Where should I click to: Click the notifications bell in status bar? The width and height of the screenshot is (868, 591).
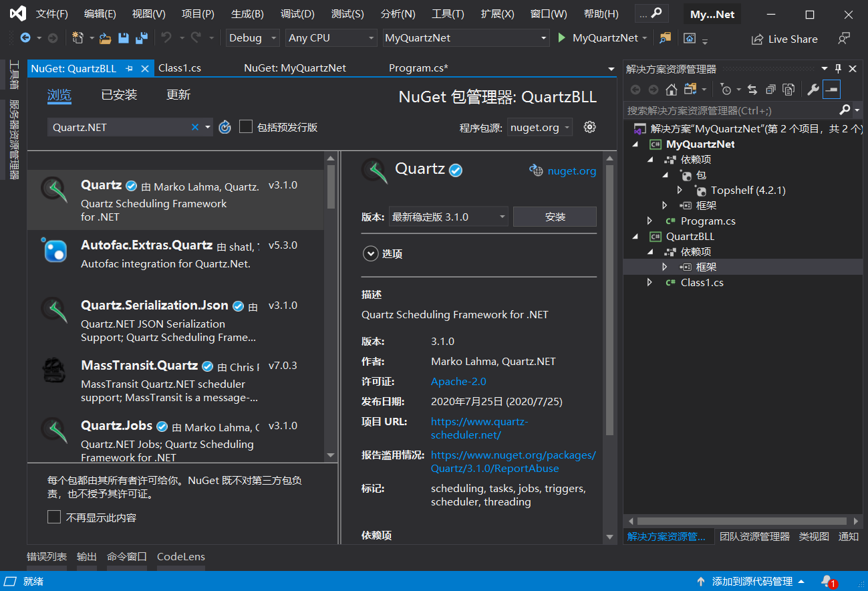[827, 581]
